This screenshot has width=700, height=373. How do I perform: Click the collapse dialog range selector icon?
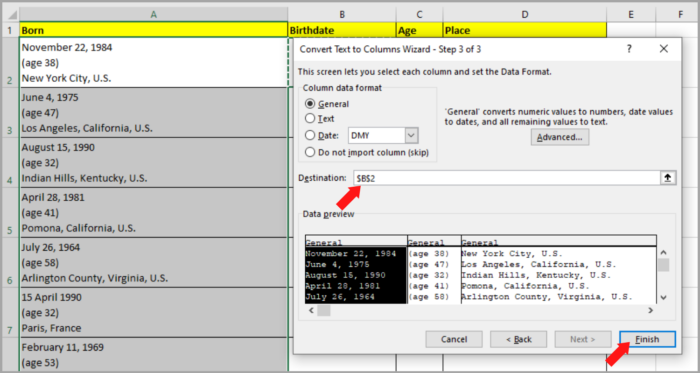click(x=668, y=178)
